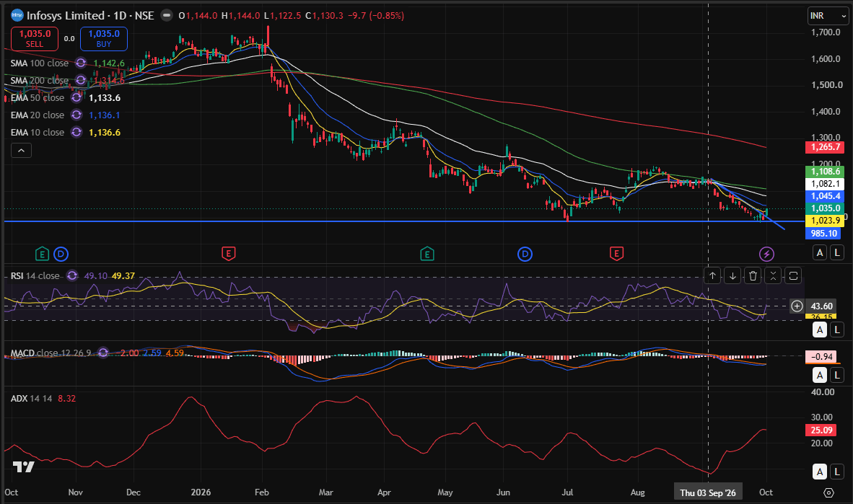
Task: Toggle log scale L on ADX pane
Action: (836, 472)
